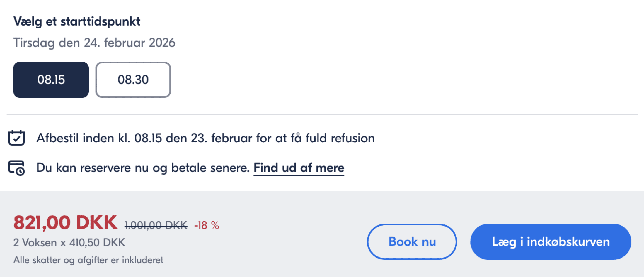Click the discounted price 821,00 DKK
This screenshot has height=277, width=644.
[65, 222]
